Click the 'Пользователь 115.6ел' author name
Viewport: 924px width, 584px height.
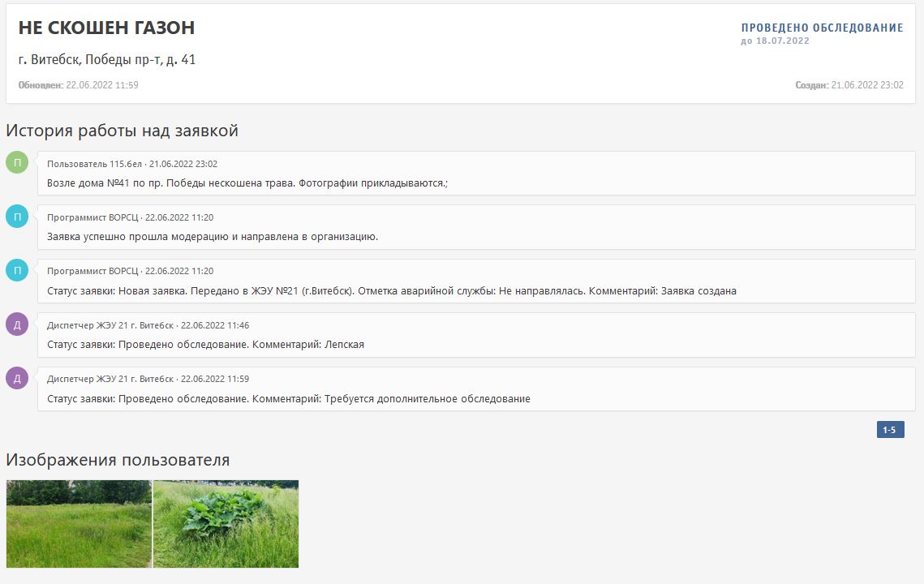[94, 164]
